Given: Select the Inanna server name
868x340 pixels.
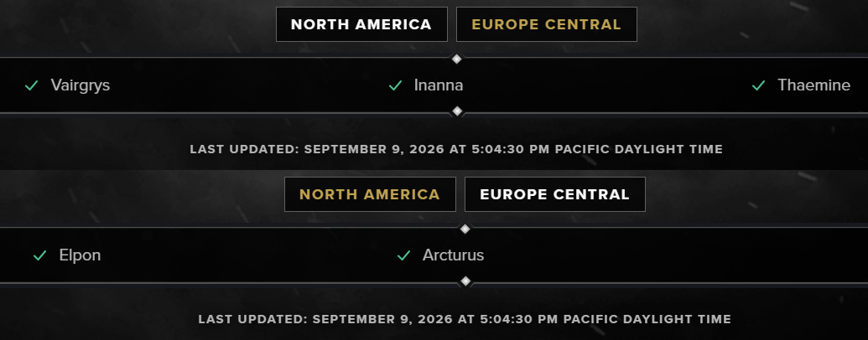Looking at the screenshot, I should 439,85.
